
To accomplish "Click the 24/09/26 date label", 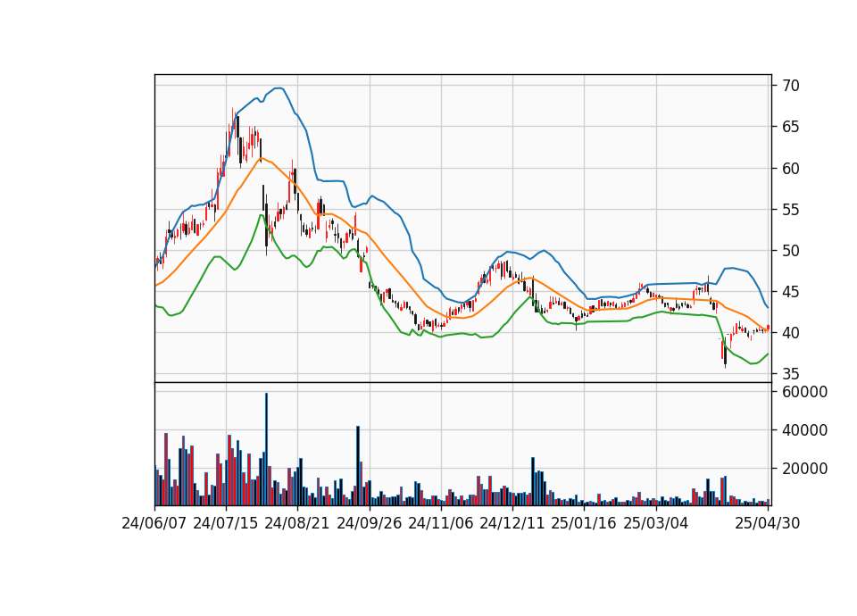I will pyautogui.click(x=369, y=523).
